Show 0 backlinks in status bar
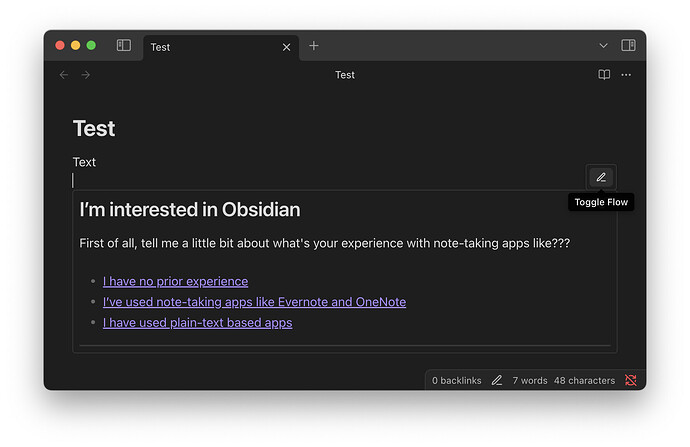This screenshot has height=447, width=690. tap(456, 381)
